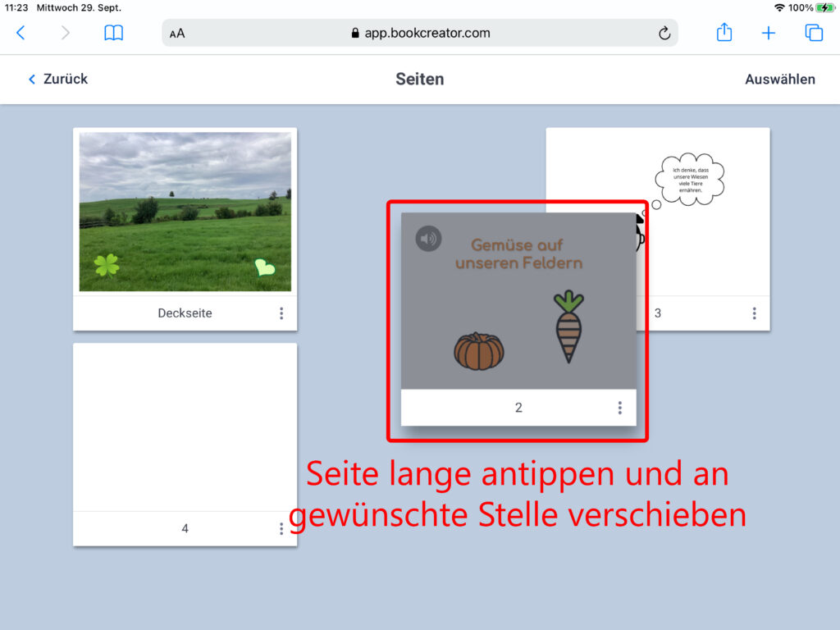Open the Safari bookmarks book icon
The width and height of the screenshot is (840, 630).
pos(113,33)
